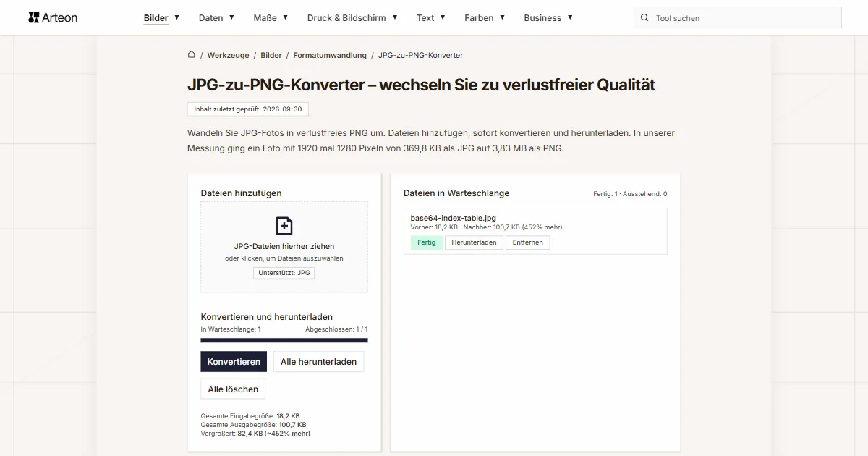Click the add-file icon in drop zone
Screen dimensions: 868x456
click(x=284, y=226)
